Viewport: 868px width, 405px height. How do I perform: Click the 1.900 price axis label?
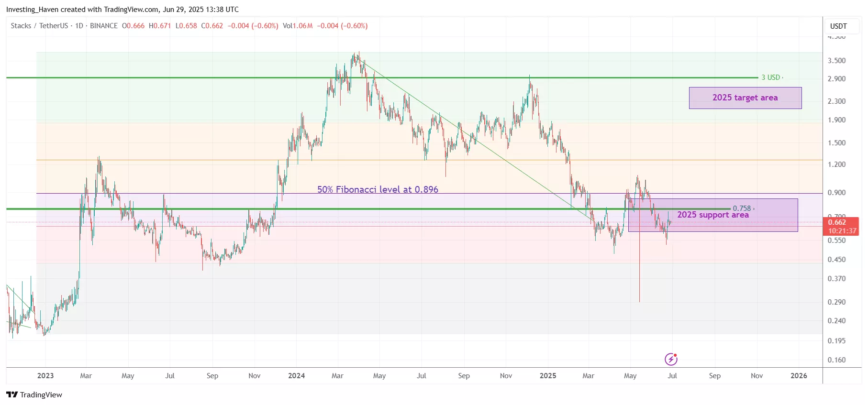[836, 120]
